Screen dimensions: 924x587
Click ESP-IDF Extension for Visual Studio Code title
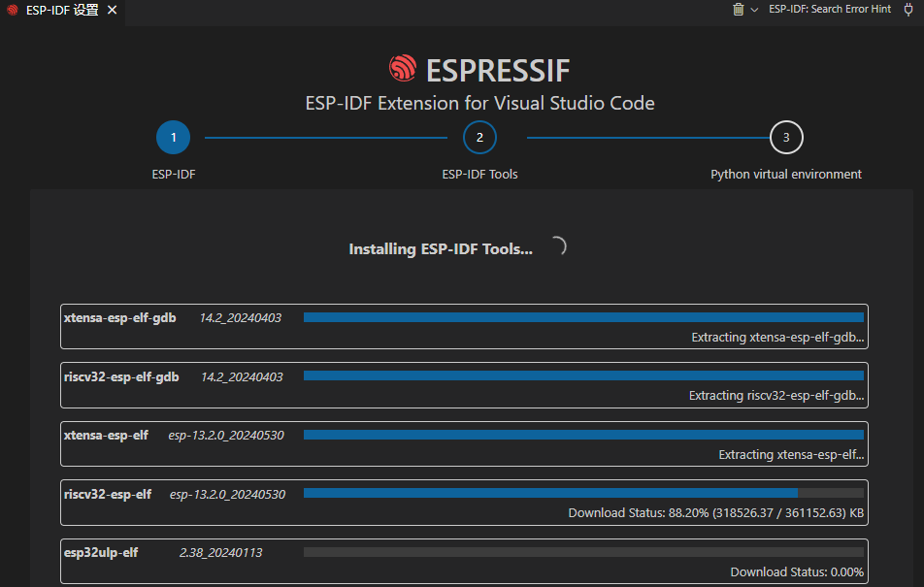point(479,103)
